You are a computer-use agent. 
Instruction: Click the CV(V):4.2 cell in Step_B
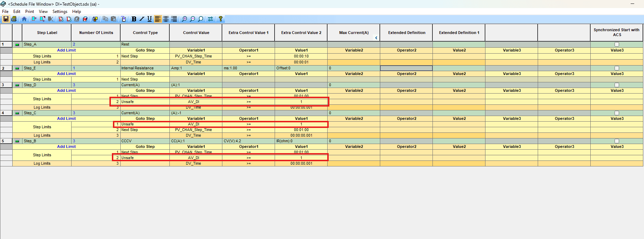(x=248, y=141)
